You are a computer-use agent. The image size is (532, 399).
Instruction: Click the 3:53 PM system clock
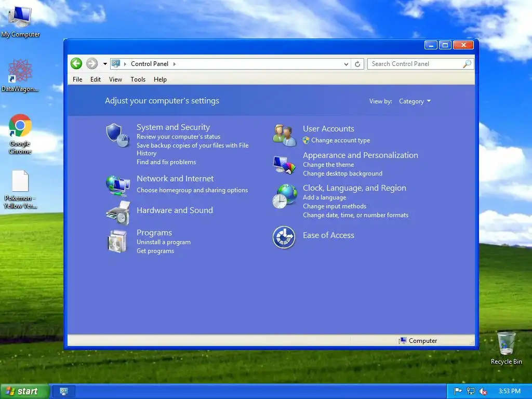coord(509,391)
